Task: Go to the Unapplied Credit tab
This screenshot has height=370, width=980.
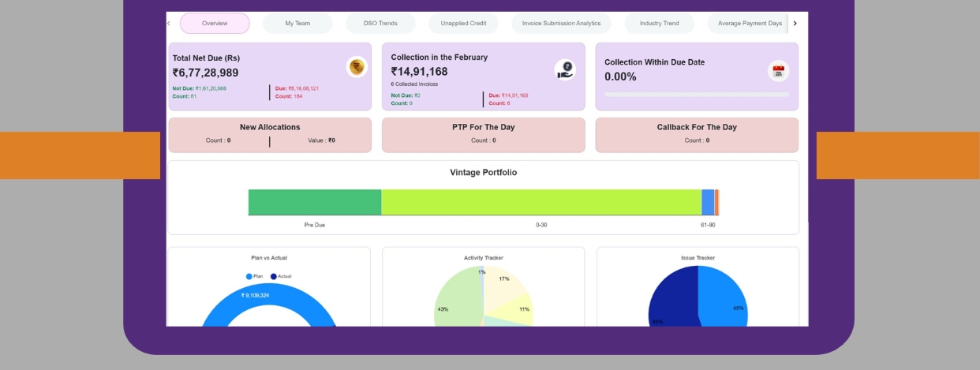Action: [463, 24]
